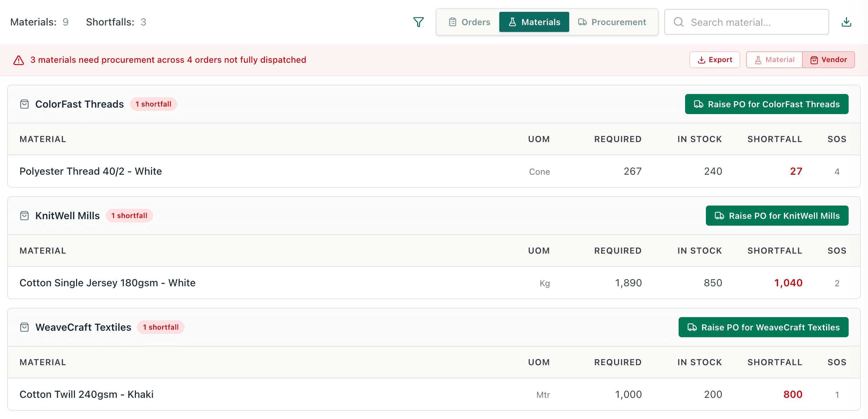Click required quantity 1,890
Image resolution: width=868 pixels, height=419 pixels.
[x=628, y=283]
